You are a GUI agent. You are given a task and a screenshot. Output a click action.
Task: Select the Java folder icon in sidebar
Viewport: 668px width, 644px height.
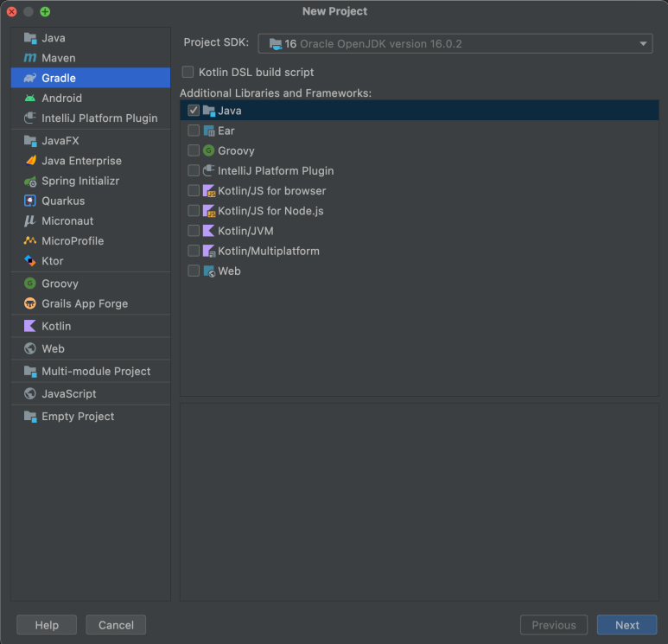click(x=30, y=38)
